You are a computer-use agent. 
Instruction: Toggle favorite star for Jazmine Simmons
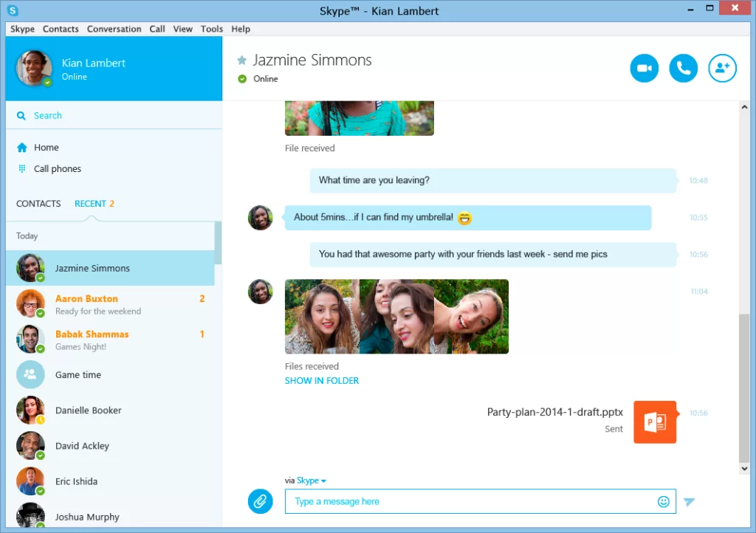pyautogui.click(x=241, y=61)
